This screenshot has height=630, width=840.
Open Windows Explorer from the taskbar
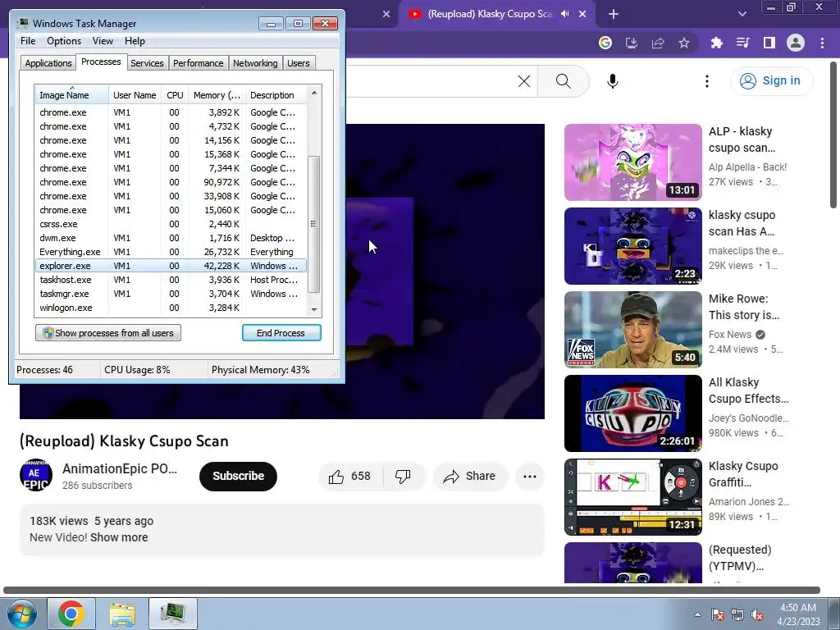122,614
